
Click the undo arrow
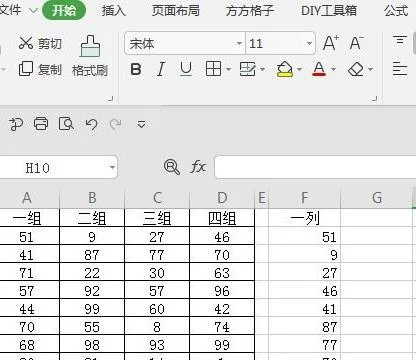(x=91, y=124)
